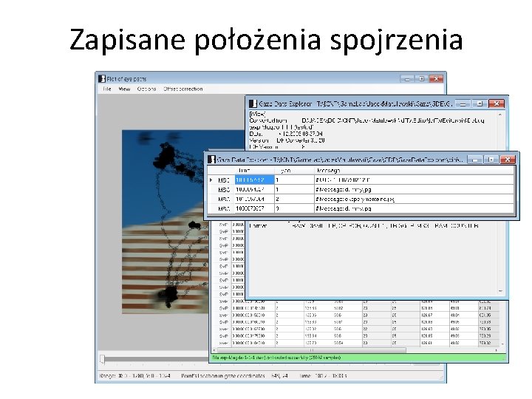This screenshot has height=399, width=532.
Task: Click the Plot of eye paths window icon
Action: pos(102,79)
